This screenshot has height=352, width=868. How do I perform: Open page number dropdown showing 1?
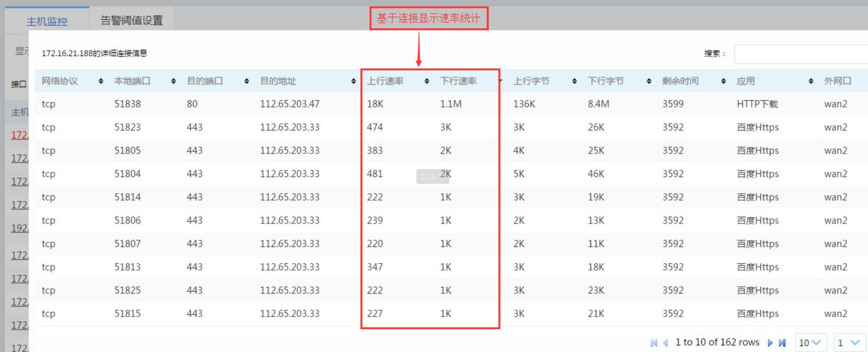point(850,343)
